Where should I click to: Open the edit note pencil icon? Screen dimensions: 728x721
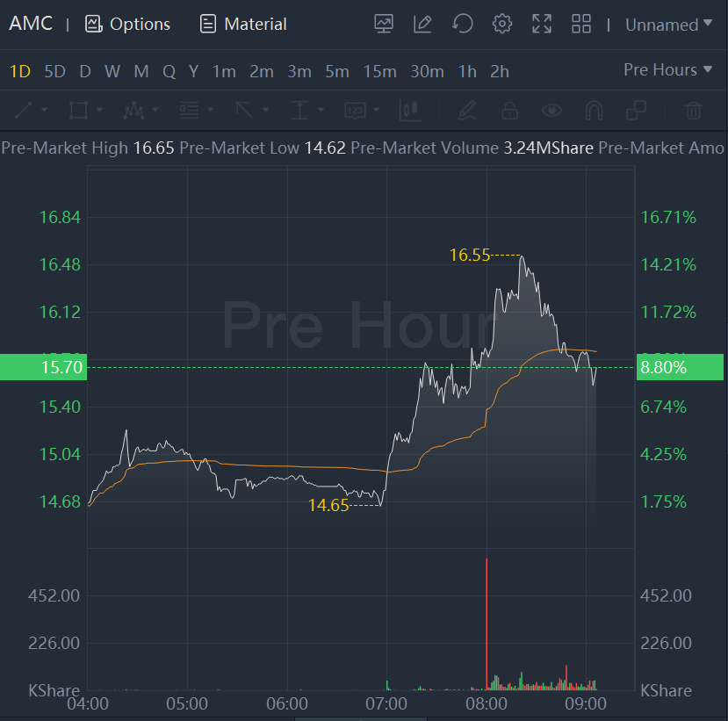click(422, 24)
